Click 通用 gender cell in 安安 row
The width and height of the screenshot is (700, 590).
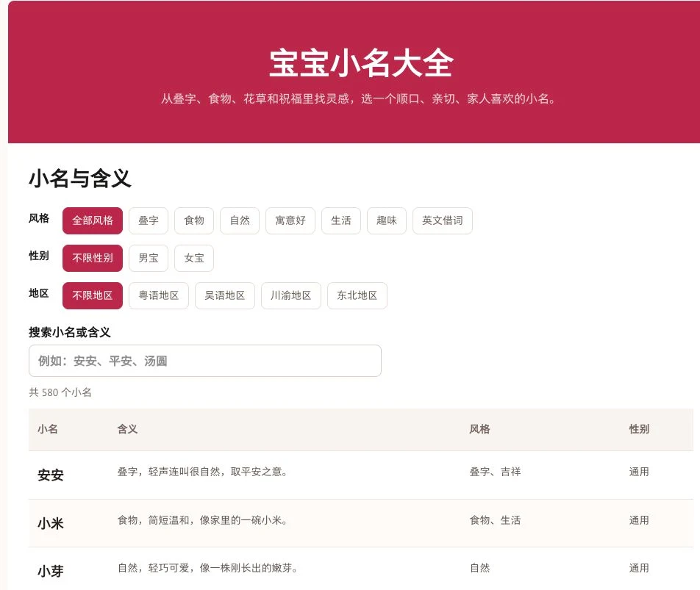click(x=639, y=472)
